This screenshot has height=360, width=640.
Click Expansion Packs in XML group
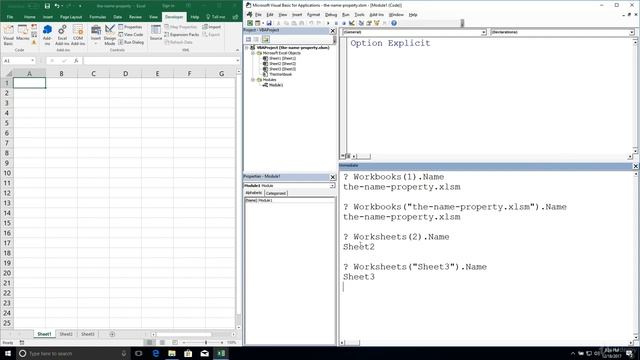click(x=181, y=35)
